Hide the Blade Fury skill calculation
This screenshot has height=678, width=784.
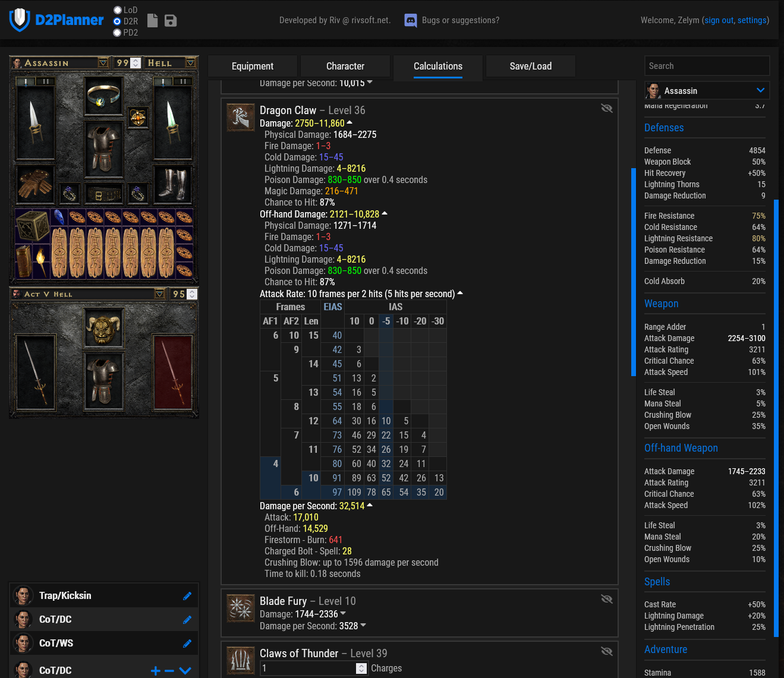tap(606, 599)
